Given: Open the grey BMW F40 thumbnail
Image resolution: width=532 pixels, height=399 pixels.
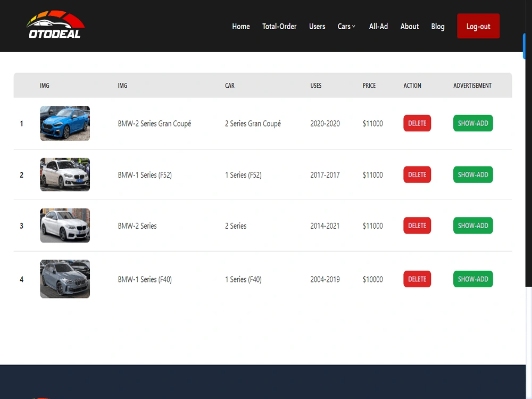Looking at the screenshot, I should [x=65, y=279].
